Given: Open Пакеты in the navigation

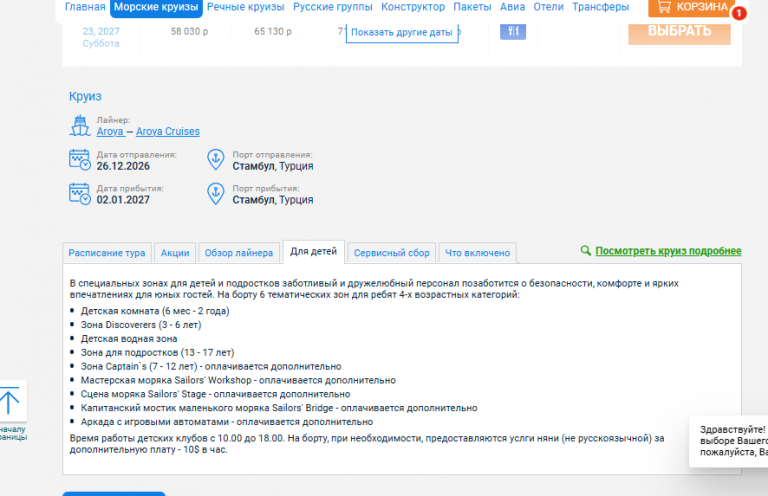Looking at the screenshot, I should tap(472, 7).
